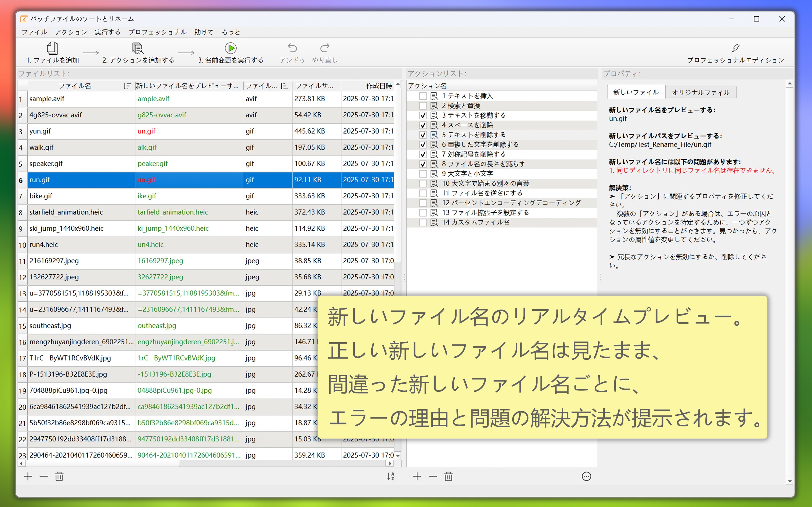Click the sort arrow on ファイル名 column header

(127, 86)
